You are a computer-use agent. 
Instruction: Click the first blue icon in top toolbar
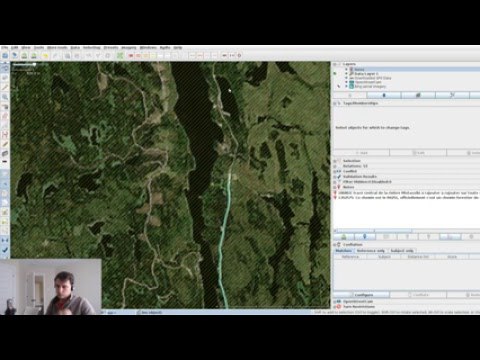5,55
